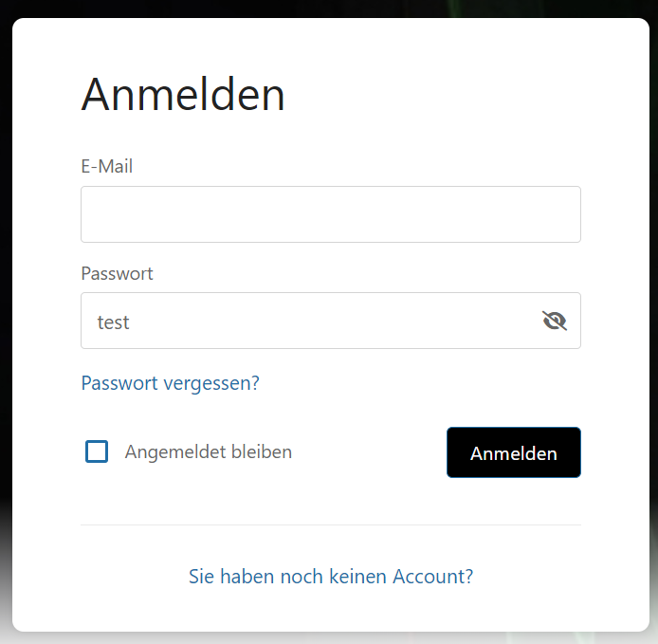Toggle password visibility with the eye icon
This screenshot has width=658, height=644.
click(555, 321)
